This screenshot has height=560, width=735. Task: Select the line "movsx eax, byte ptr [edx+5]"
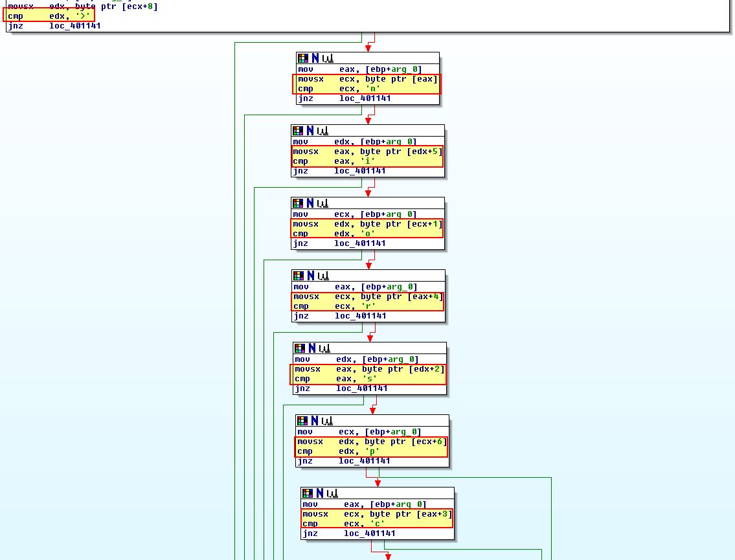[368, 152]
